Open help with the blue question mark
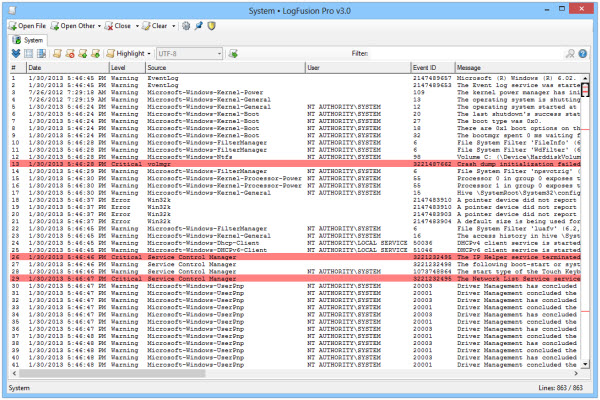This screenshot has width=600, height=400. point(583,54)
